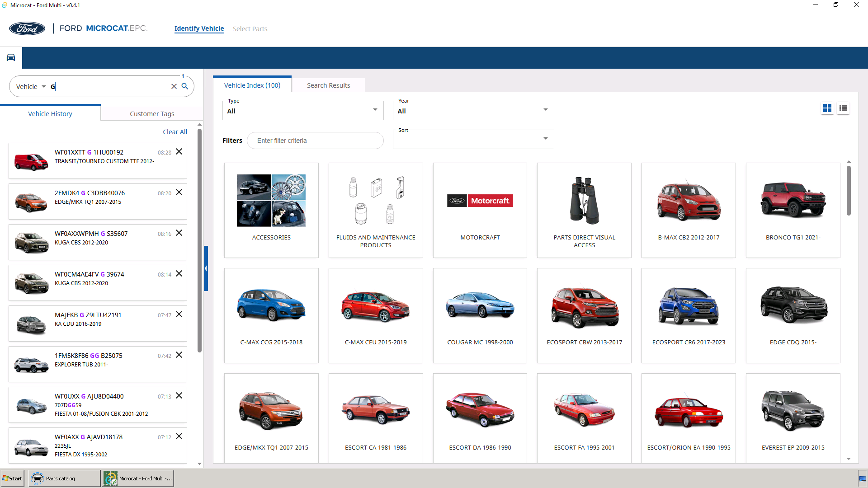Select EcoSport CR6 2017-2023 vehicle
The height and width of the screenshot is (488, 868).
689,315
